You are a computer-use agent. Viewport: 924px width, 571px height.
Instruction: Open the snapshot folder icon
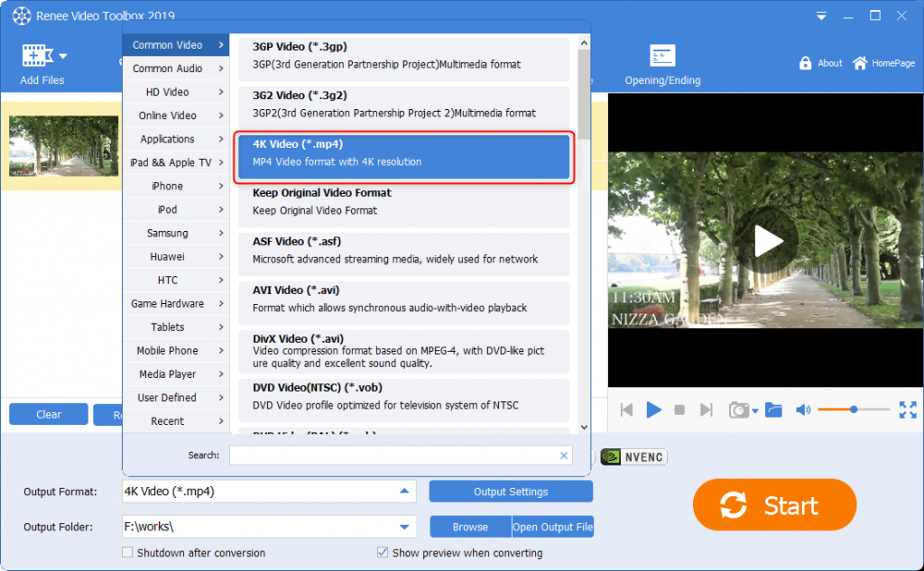(x=773, y=410)
